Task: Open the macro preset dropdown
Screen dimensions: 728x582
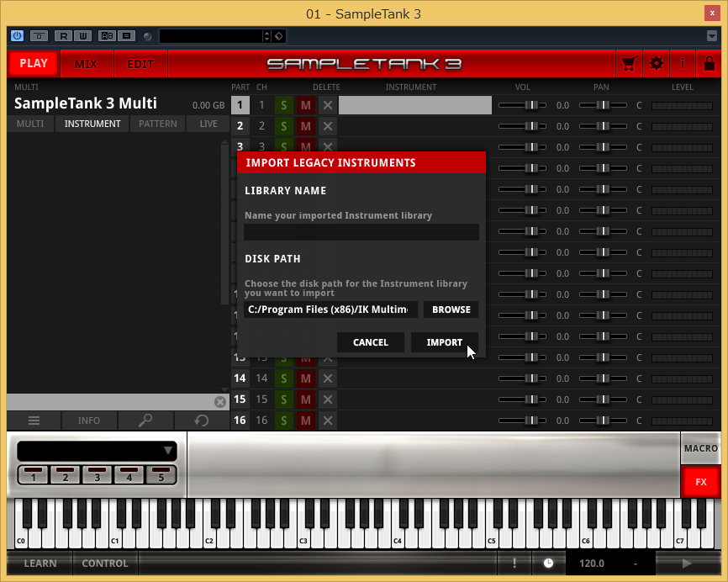Action: pos(97,451)
